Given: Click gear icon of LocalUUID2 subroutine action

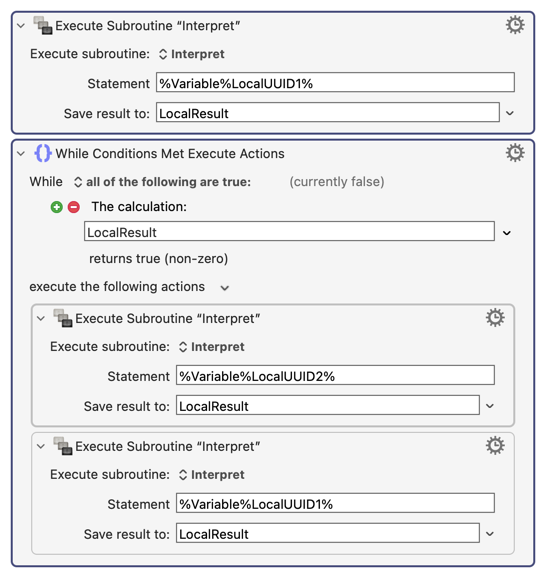Looking at the screenshot, I should pos(495,318).
